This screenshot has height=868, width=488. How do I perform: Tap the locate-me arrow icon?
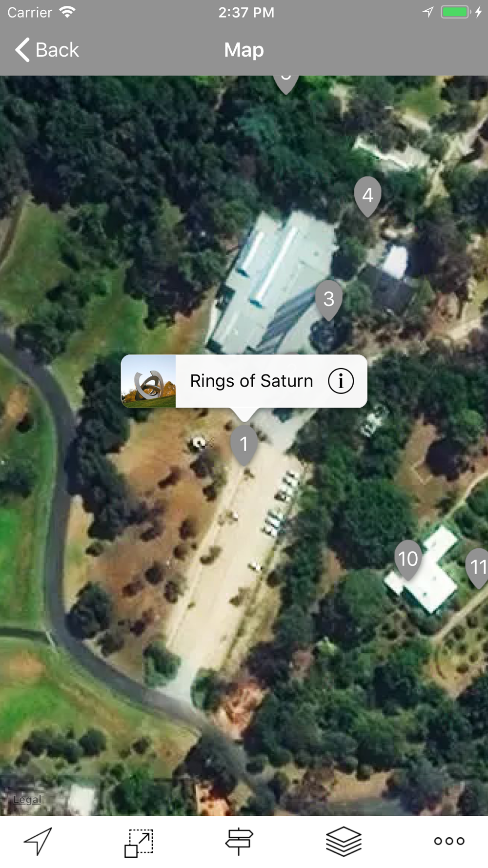click(x=38, y=841)
